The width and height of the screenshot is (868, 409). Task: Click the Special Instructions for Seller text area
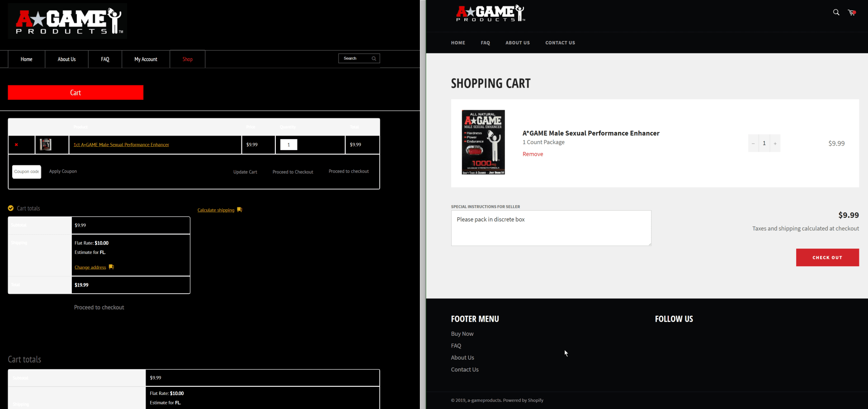click(x=551, y=228)
